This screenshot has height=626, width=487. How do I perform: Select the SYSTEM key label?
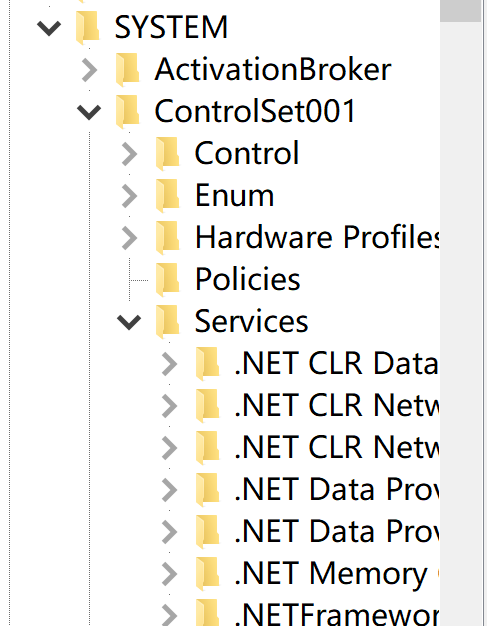coord(171,27)
